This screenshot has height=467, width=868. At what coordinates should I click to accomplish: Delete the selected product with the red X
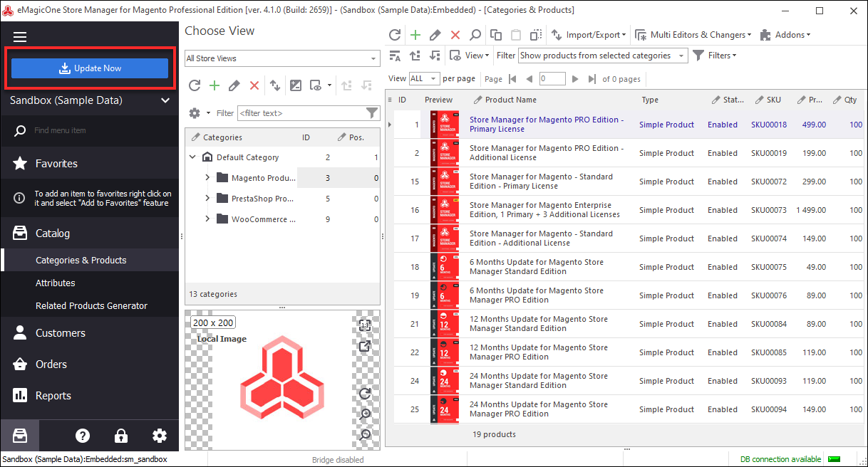coord(455,35)
